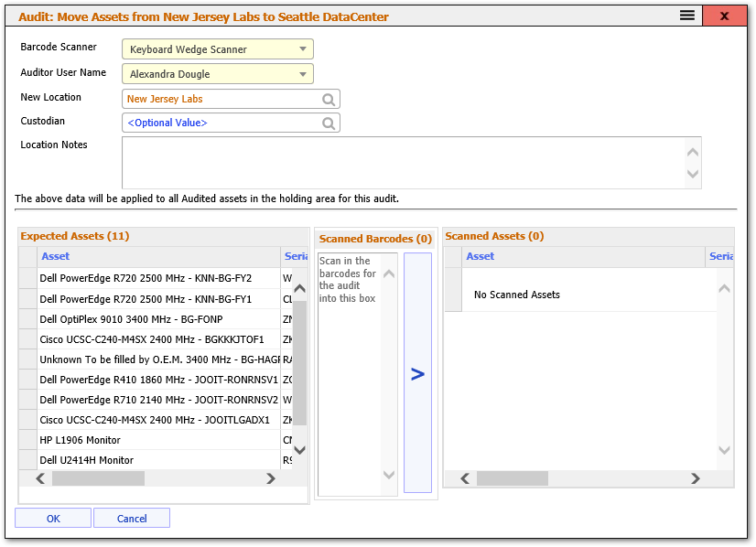The height and width of the screenshot is (547, 756).
Task: Click the blue arrow to transfer scanned barcodes
Action: coord(417,375)
